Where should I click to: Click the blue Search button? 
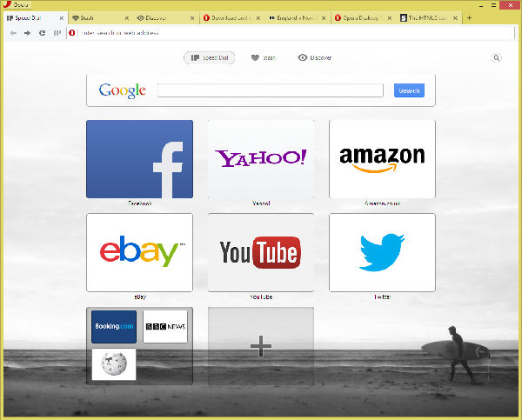(409, 90)
